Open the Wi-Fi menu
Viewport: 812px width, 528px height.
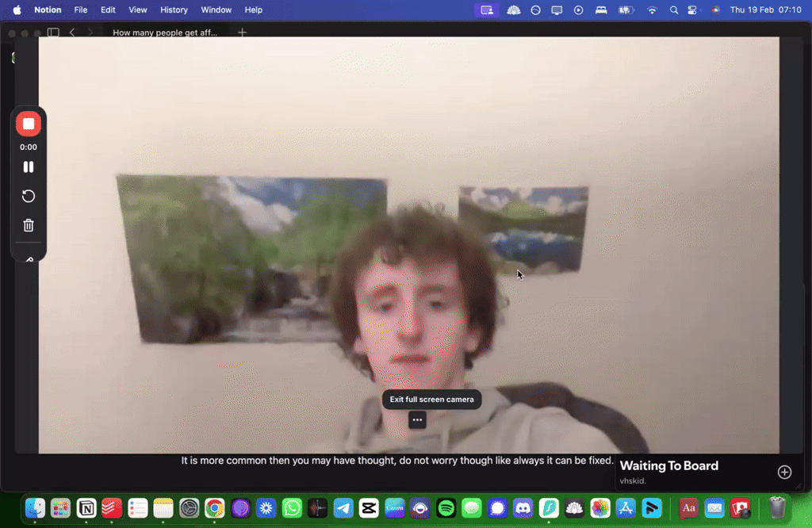click(x=652, y=10)
